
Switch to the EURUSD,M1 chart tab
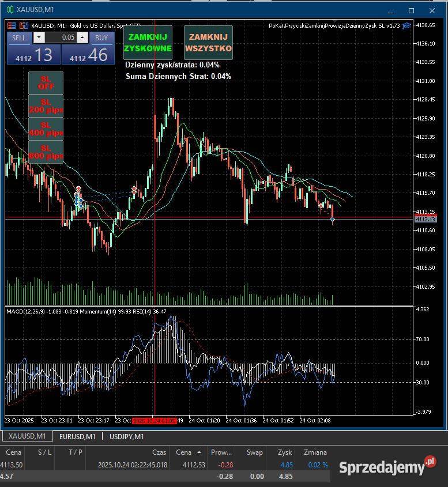tap(77, 437)
